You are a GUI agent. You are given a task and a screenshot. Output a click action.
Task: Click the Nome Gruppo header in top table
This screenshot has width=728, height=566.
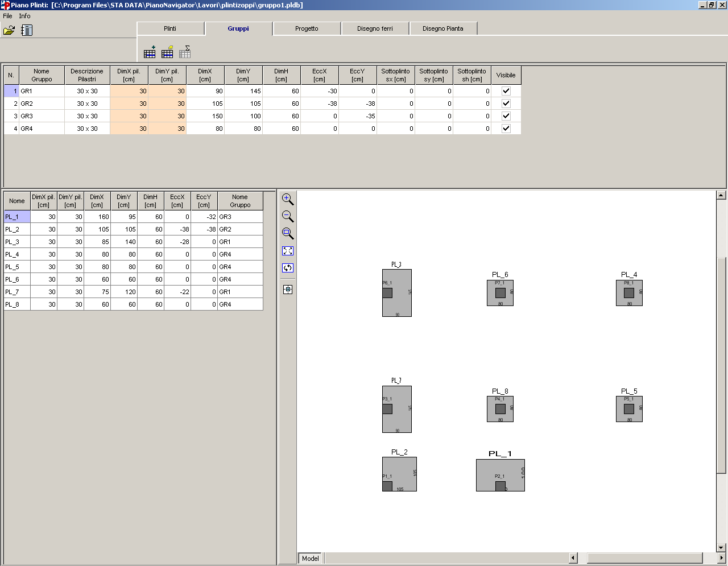pos(42,75)
